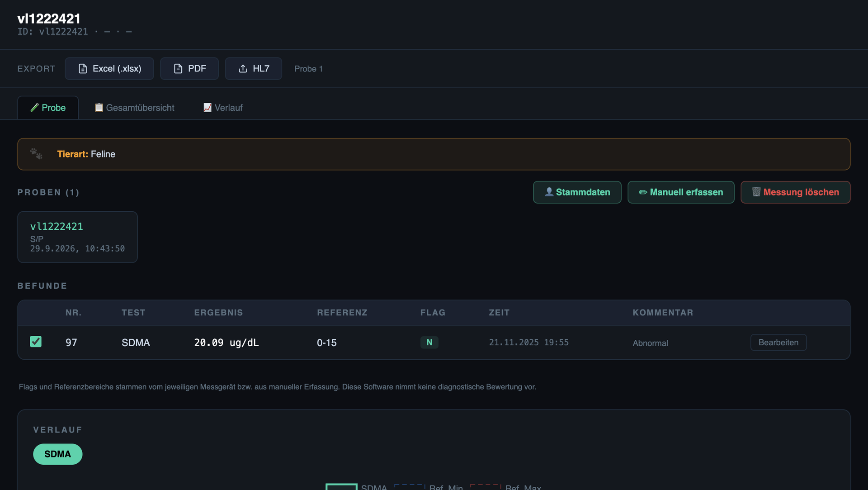Viewport: 868px width, 490px height.
Task: Click the pencil icon on Probe tab
Action: 34,108
